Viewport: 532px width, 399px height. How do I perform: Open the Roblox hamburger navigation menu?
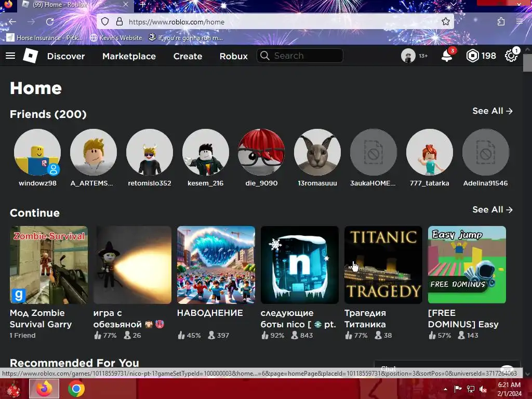(10, 56)
